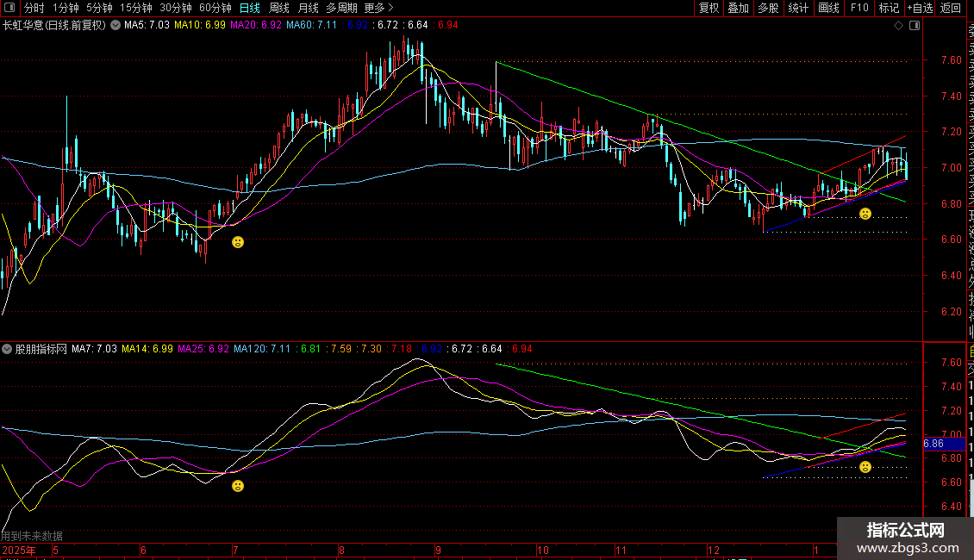Viewport: 974px width, 560px height.
Task: Click smiley marker near July in main chart
Action: (x=238, y=242)
